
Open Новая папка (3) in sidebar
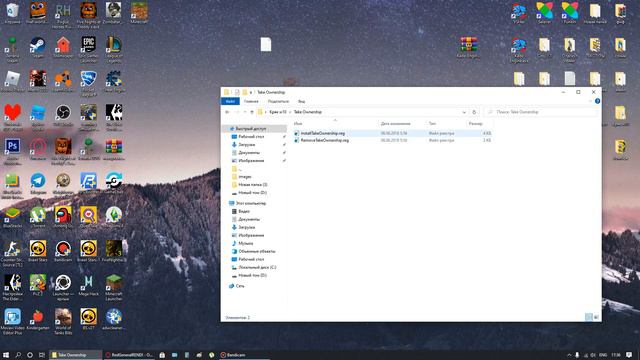tap(253, 184)
